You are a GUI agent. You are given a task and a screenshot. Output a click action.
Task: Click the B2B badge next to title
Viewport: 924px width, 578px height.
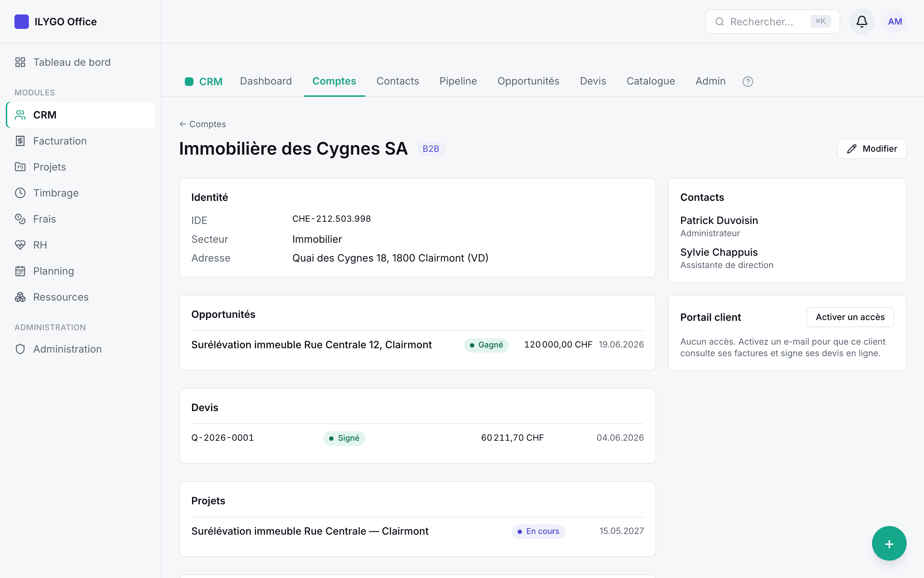(x=431, y=149)
